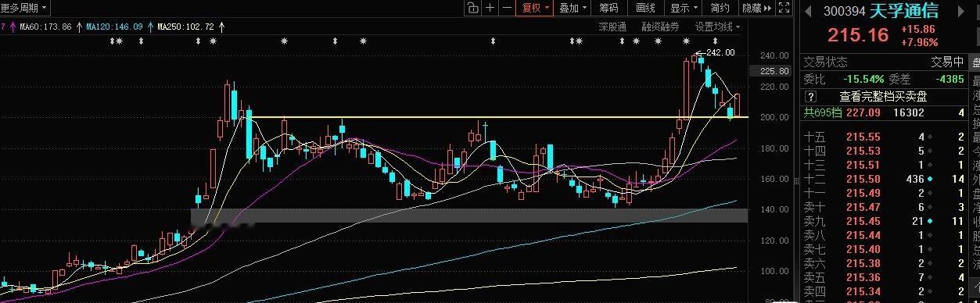Select the 十五 sell order row
The image size is (980, 303).
[x=885, y=136]
